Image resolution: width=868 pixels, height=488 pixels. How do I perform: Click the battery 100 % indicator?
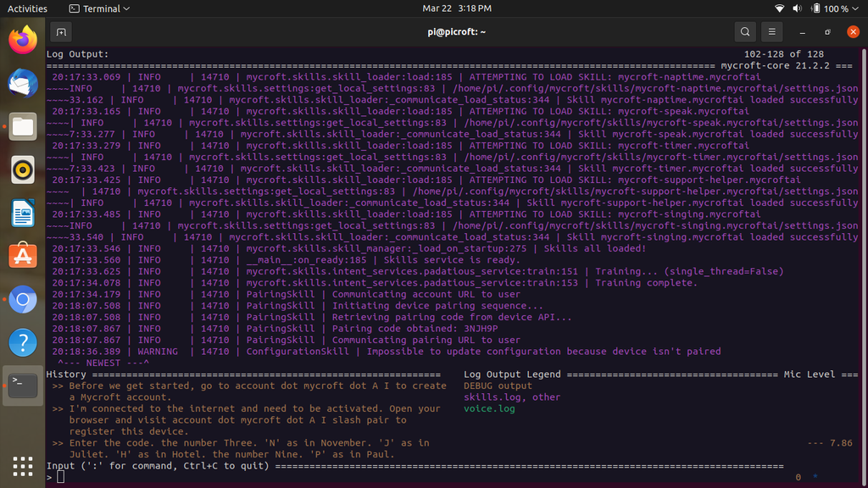pos(830,8)
